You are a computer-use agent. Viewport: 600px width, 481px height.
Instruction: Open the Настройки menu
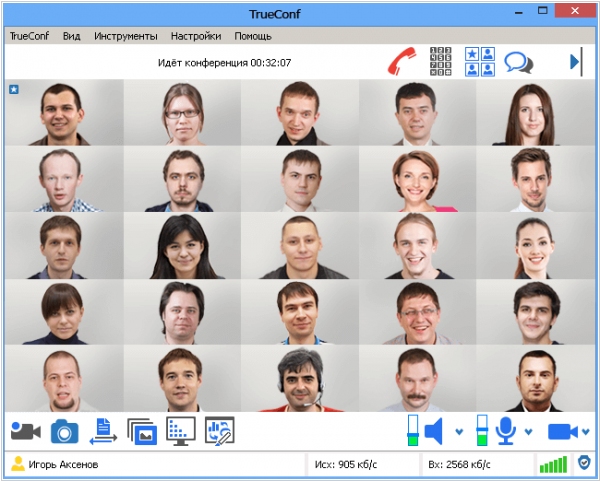coord(196,36)
